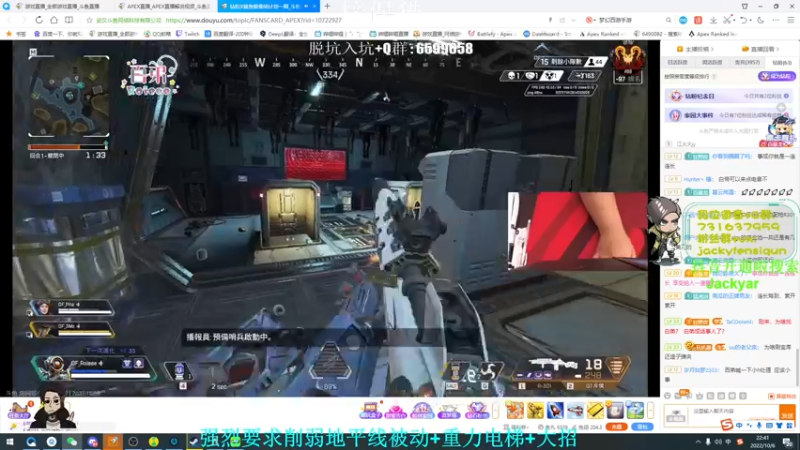This screenshot has width=800, height=450.
Task: Click the help question mark beside ranking text
Action: (x=714, y=77)
